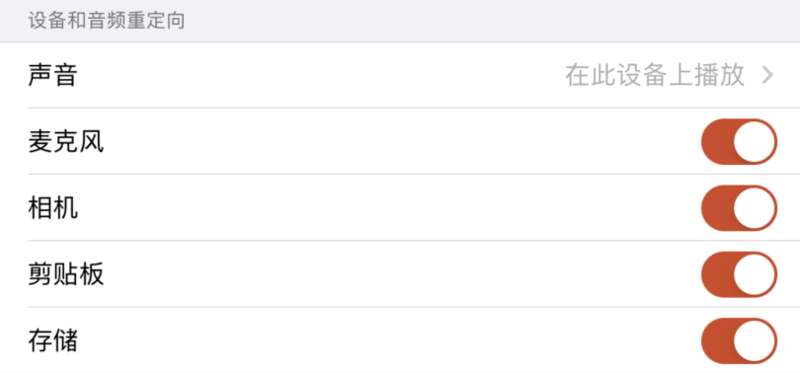Tap the 存储 row label
The height and width of the screenshot is (373, 800).
(53, 341)
